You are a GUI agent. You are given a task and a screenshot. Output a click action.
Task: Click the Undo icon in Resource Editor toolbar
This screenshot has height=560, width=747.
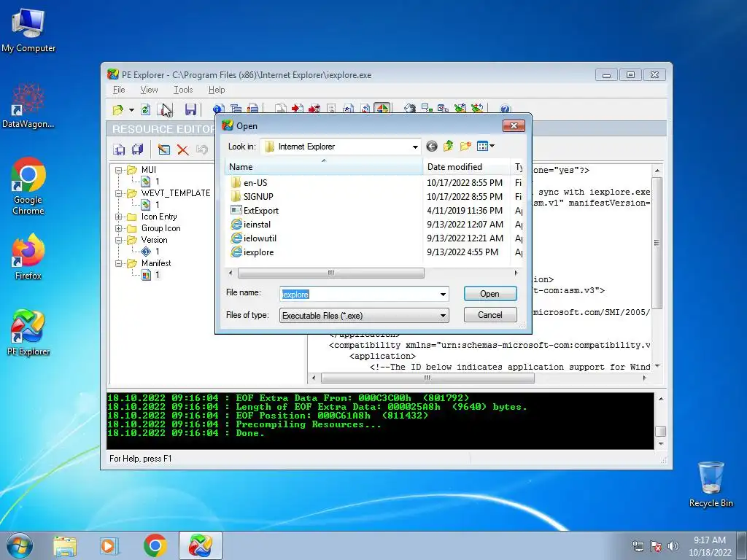click(x=202, y=149)
